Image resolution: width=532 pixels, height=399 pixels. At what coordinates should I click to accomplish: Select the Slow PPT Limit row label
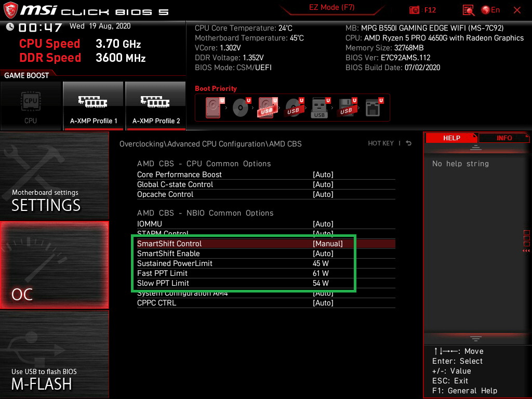163,283
